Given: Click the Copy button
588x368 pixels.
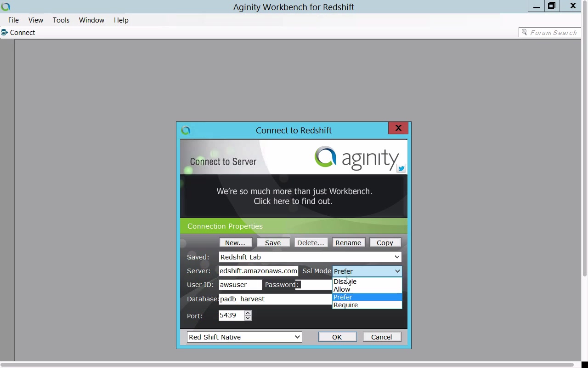Looking at the screenshot, I should 385,242.
